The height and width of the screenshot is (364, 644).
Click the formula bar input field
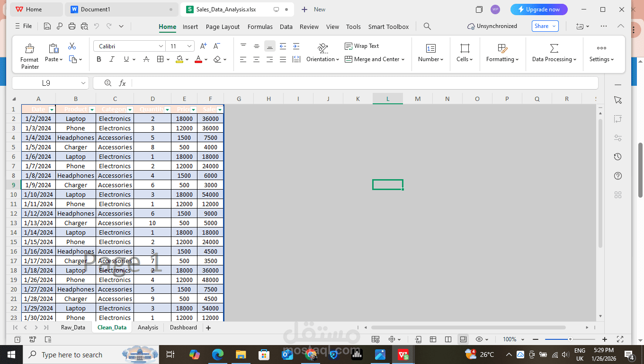coord(365,83)
